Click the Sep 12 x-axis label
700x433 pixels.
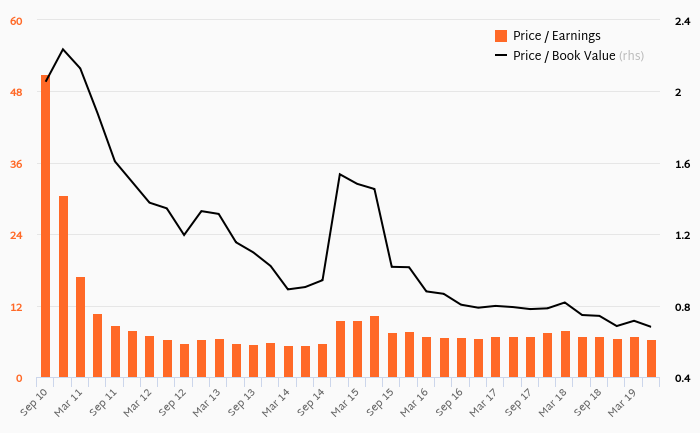tap(172, 403)
